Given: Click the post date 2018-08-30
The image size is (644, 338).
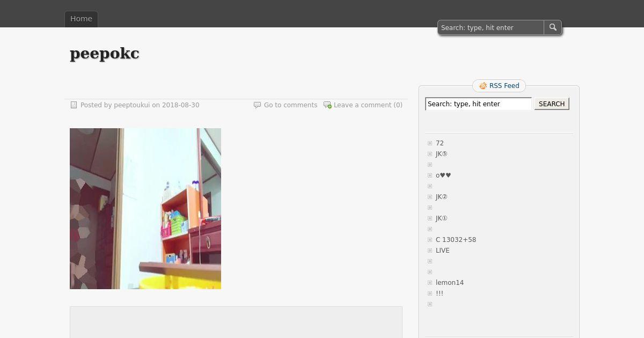Looking at the screenshot, I should click(x=180, y=105).
